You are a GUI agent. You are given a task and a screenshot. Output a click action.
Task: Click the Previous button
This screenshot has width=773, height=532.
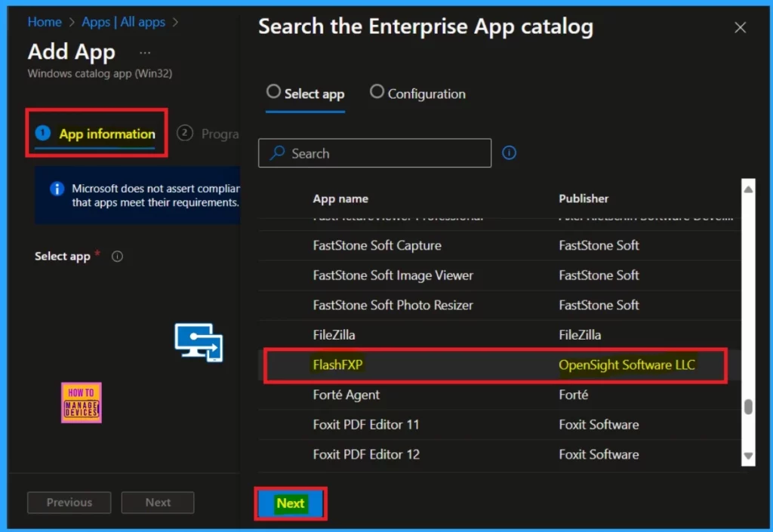(69, 503)
